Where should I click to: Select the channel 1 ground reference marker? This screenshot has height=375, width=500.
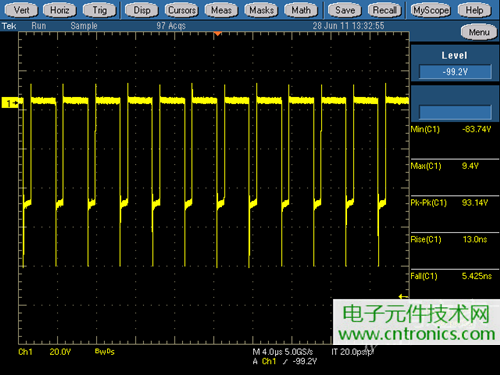point(11,103)
